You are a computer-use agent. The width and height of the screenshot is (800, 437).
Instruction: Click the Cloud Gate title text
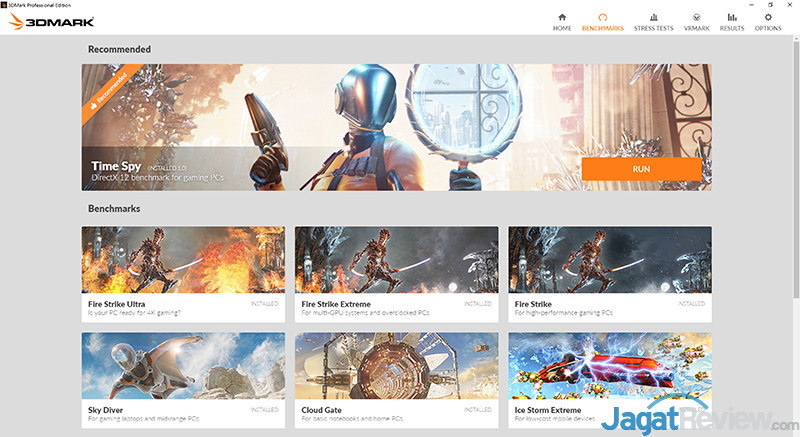click(x=321, y=410)
